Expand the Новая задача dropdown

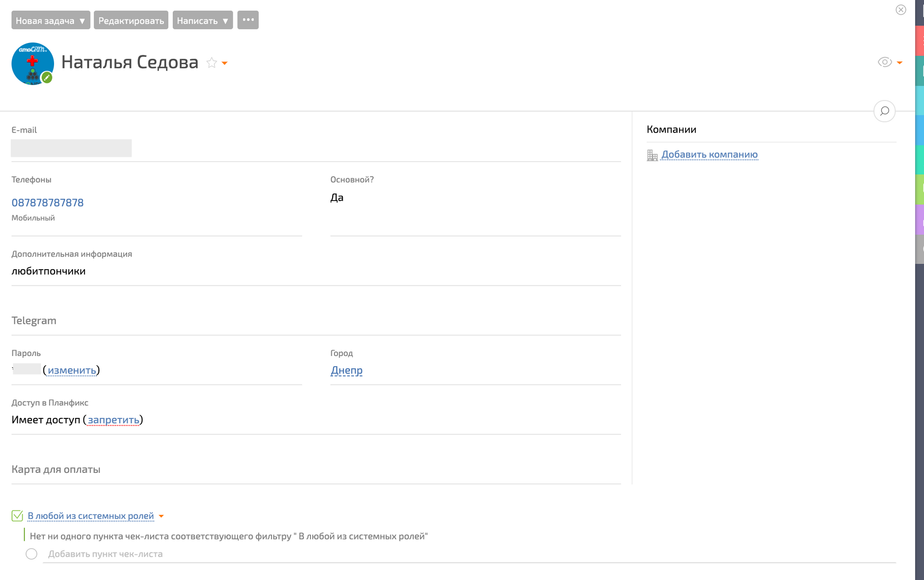coord(82,21)
